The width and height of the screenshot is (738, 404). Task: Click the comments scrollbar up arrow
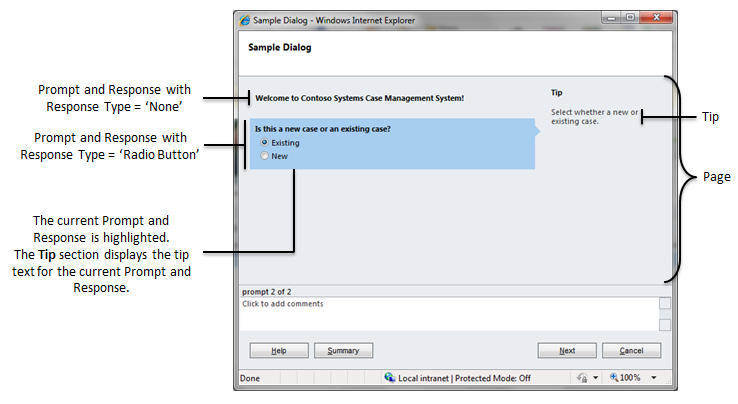point(665,304)
